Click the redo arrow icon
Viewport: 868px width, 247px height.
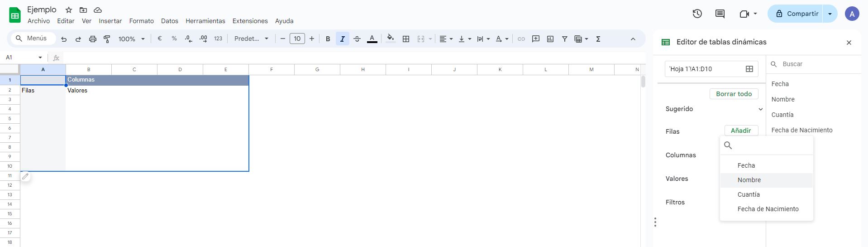tap(78, 39)
